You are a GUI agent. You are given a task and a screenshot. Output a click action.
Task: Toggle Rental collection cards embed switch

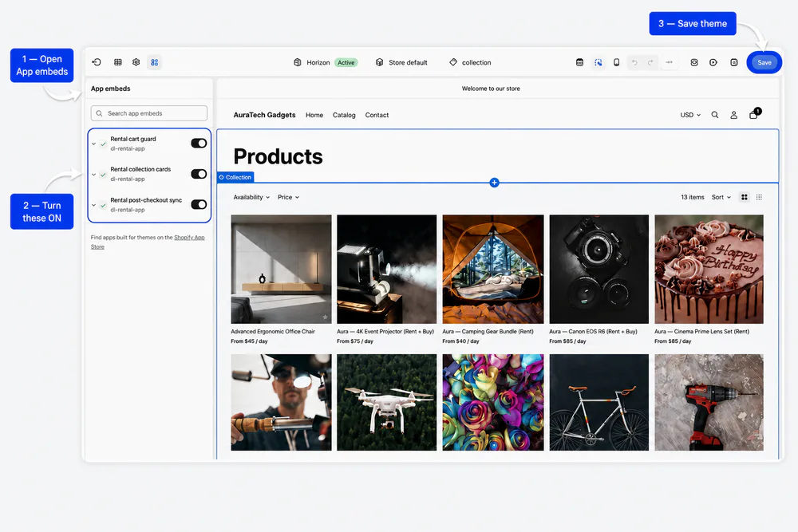(199, 174)
